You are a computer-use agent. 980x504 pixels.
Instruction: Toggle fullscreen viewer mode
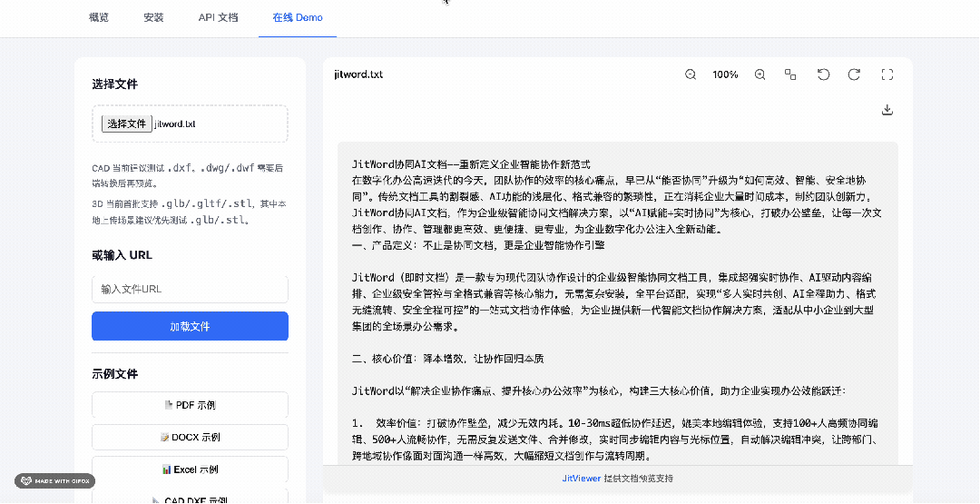[x=887, y=74]
